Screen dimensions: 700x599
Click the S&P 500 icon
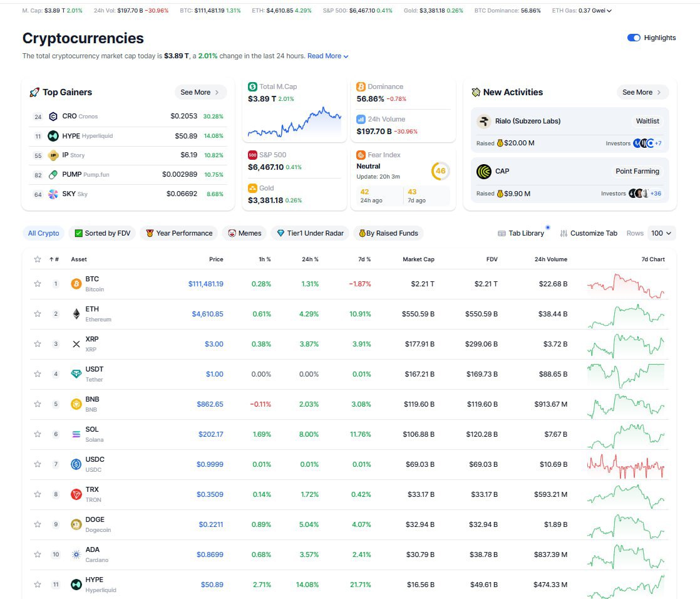click(253, 155)
